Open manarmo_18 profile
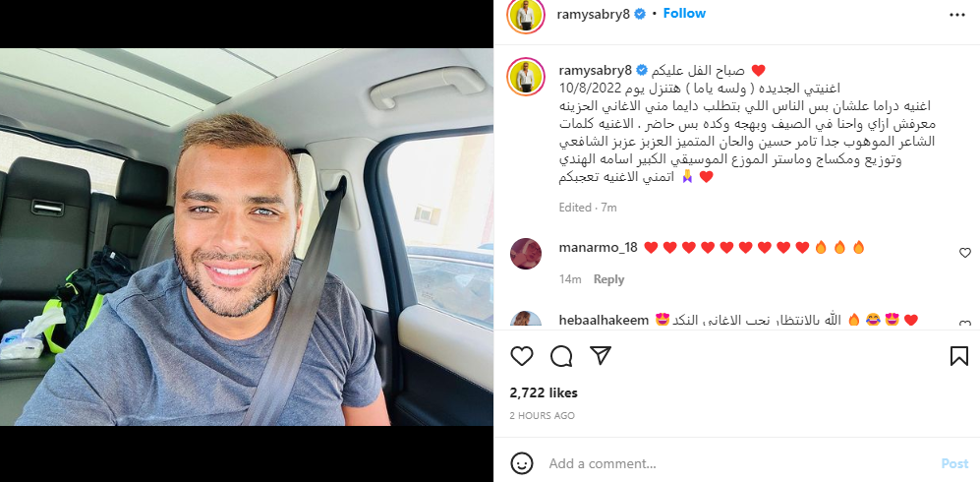980x482 pixels. coord(599,248)
